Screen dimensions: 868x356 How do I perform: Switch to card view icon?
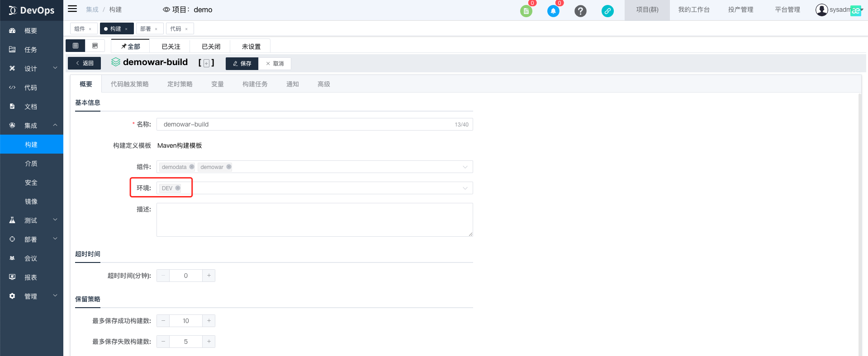tap(95, 46)
